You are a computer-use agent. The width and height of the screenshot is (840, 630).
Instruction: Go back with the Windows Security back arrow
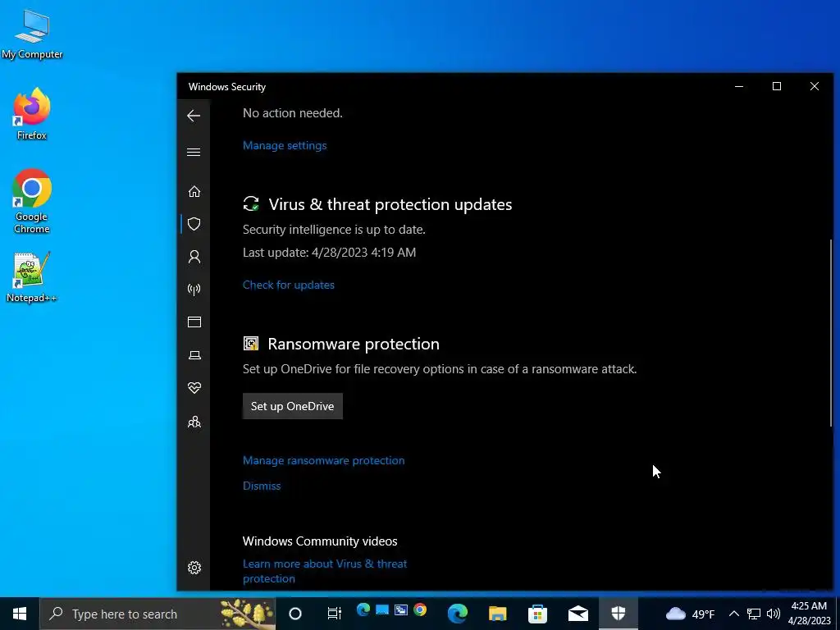click(x=194, y=116)
